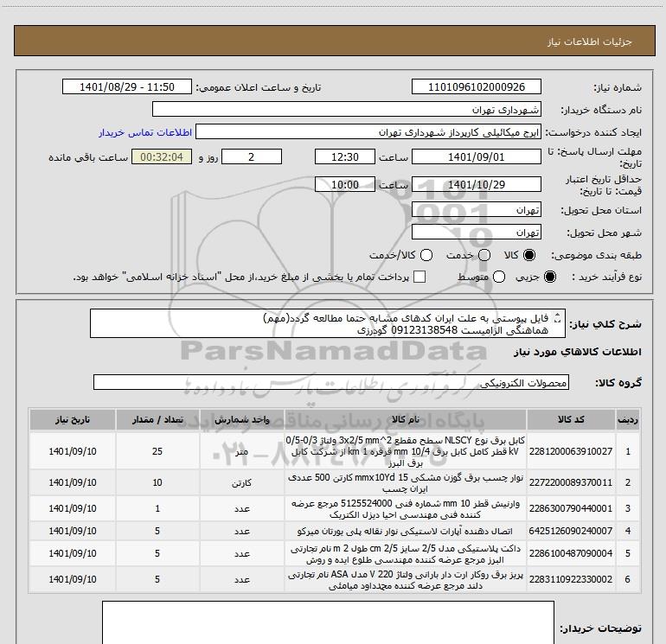
Task: Click the description box scroll arrows
Action: coord(558,318)
